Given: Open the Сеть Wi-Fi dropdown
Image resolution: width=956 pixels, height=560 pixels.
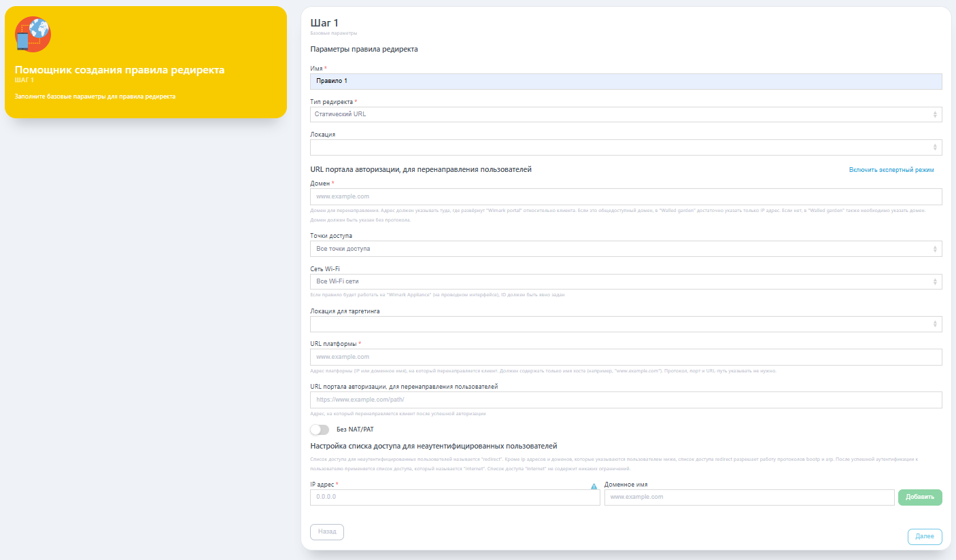Looking at the screenshot, I should point(626,281).
